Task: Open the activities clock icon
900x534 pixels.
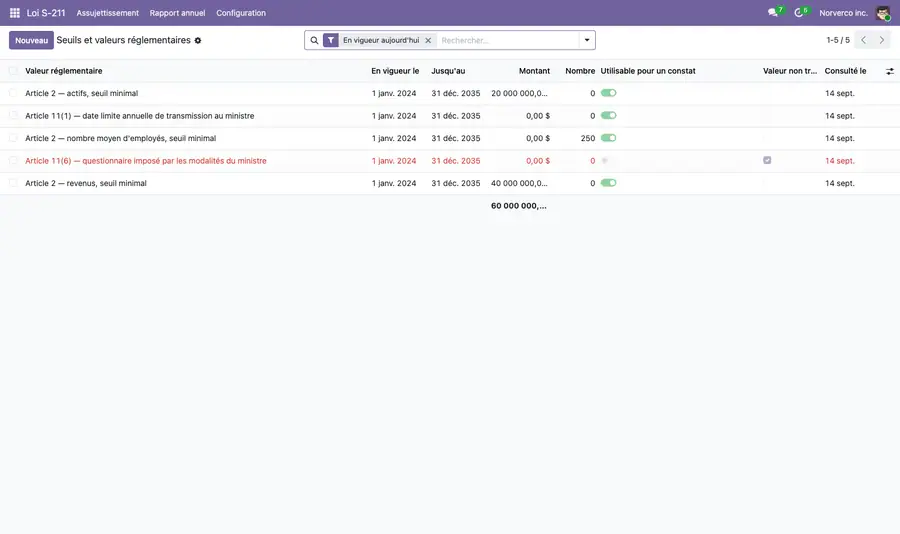Action: (x=798, y=13)
